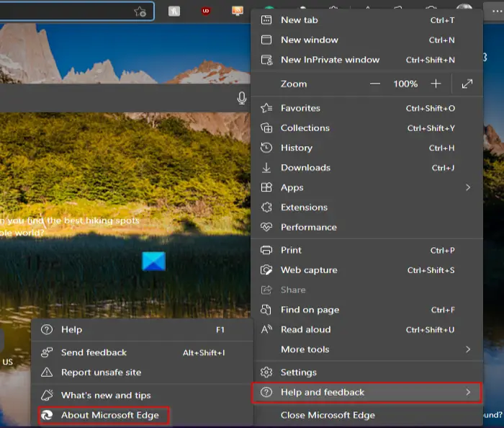Click the Apps grid icon
Screen dimensions: 504x428
pos(266,187)
